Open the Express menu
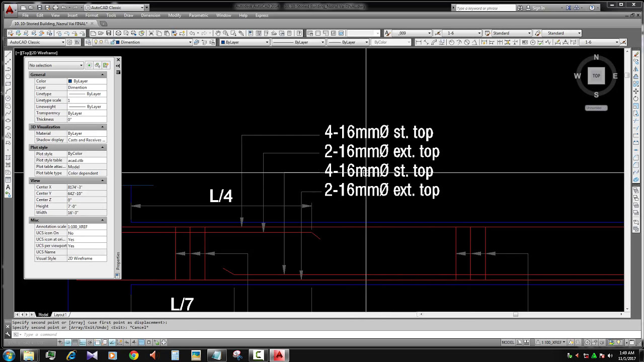The image size is (644, 362). tap(262, 16)
